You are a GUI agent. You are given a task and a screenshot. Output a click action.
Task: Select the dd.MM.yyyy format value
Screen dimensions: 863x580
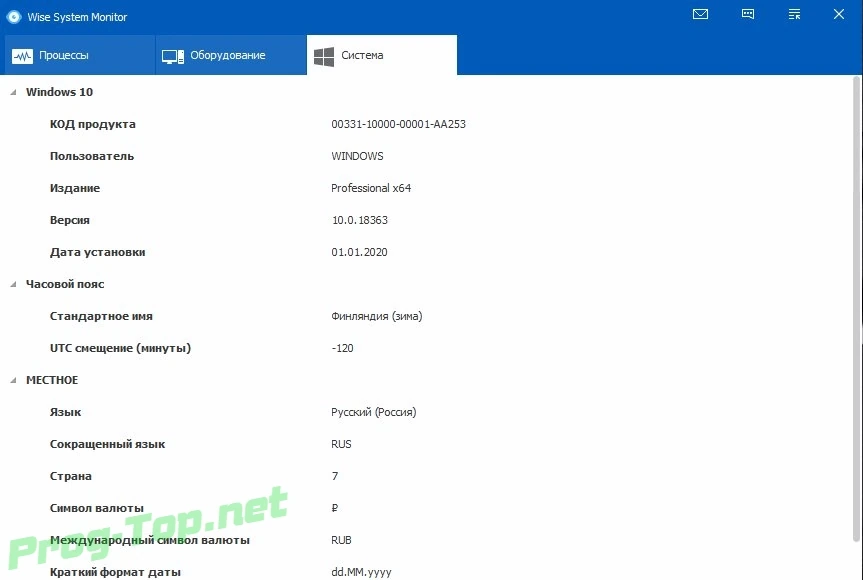362,572
